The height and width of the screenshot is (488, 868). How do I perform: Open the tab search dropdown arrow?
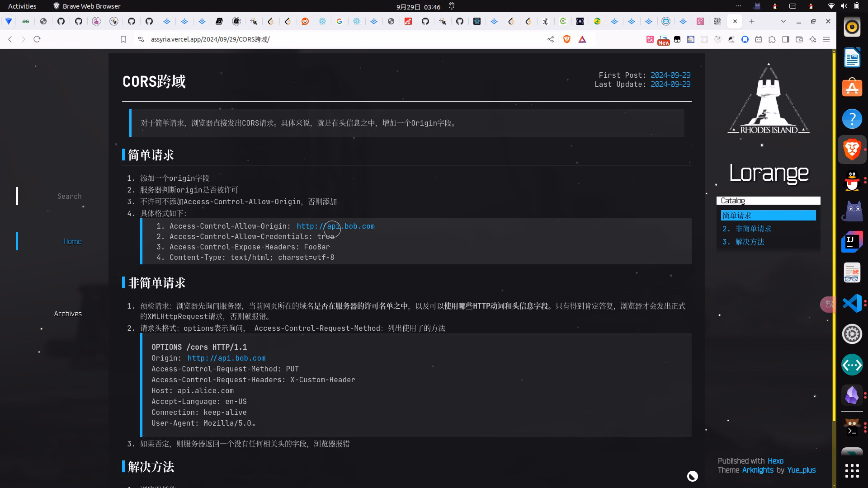(783, 21)
